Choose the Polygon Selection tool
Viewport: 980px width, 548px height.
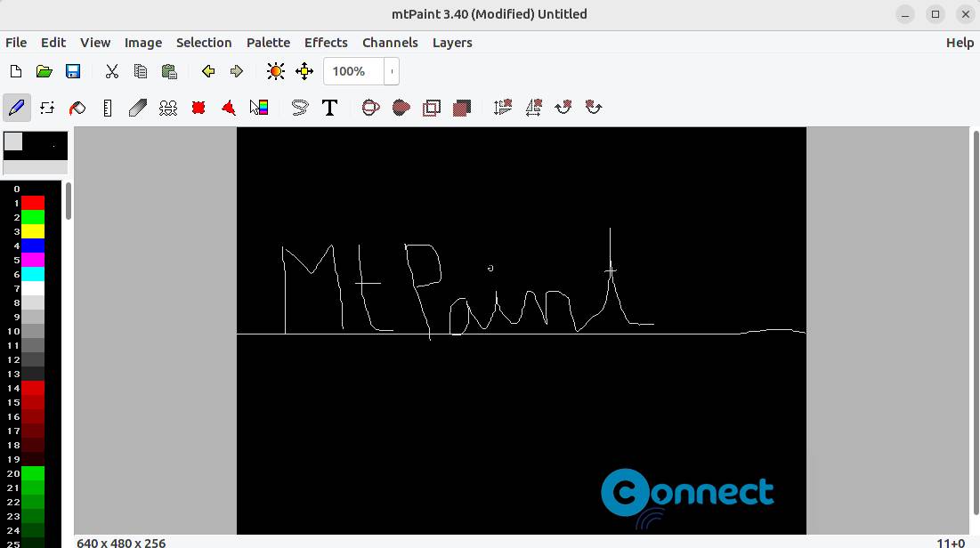[x=229, y=108]
